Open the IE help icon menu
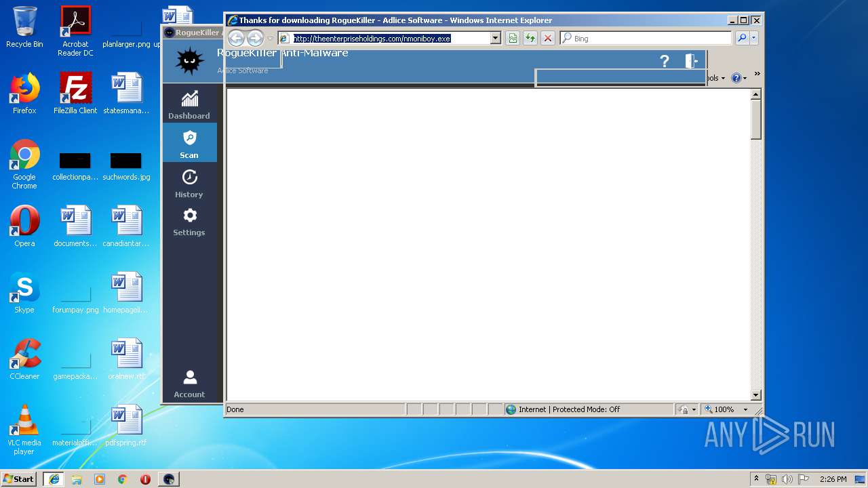The image size is (868, 488). (x=739, y=78)
